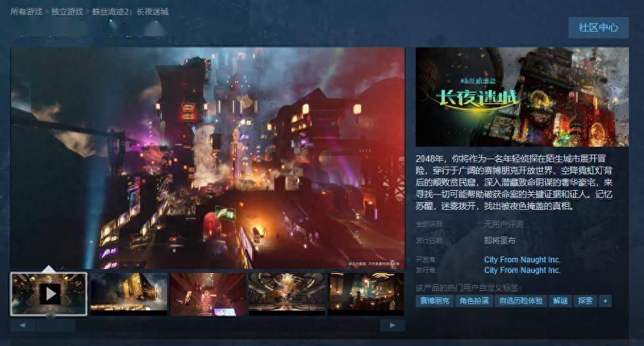Viewport: 644px width, 346px height.
Task: Open the 所有游戏 breadcrumb link
Action: 26,11
